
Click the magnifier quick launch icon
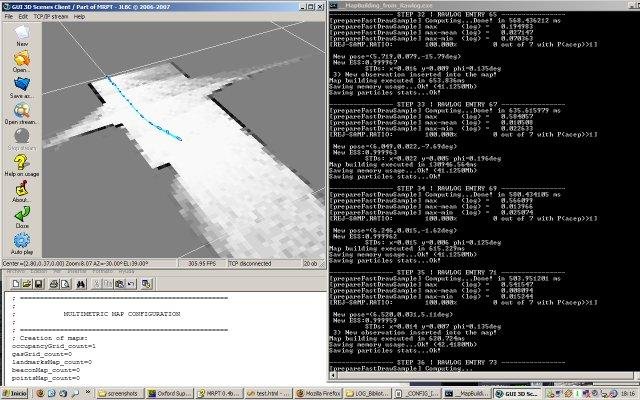point(75,393)
